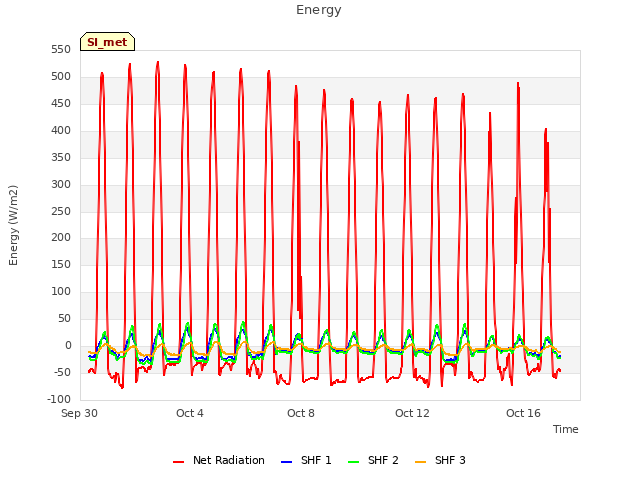Click the 100 y-axis tick label
The width and height of the screenshot is (640, 480).
61,291
